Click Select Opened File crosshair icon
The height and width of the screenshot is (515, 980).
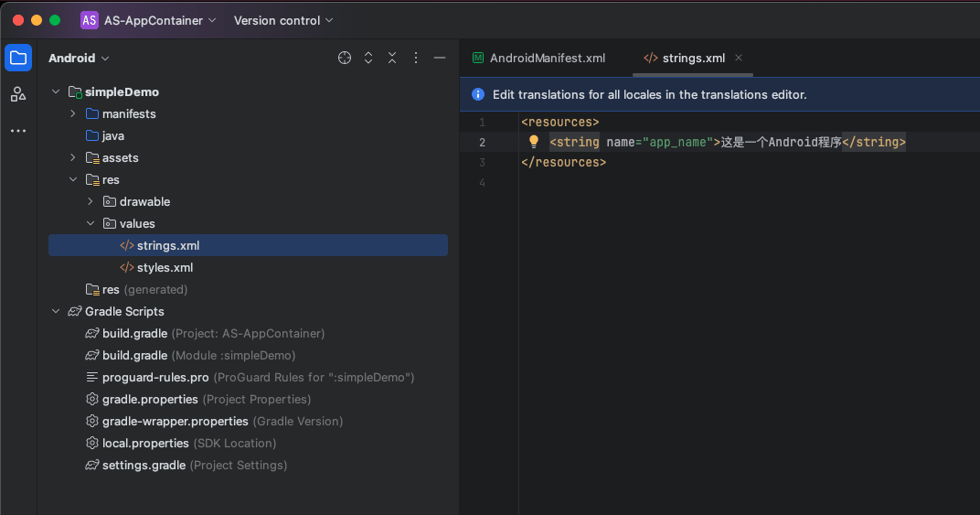[345, 58]
